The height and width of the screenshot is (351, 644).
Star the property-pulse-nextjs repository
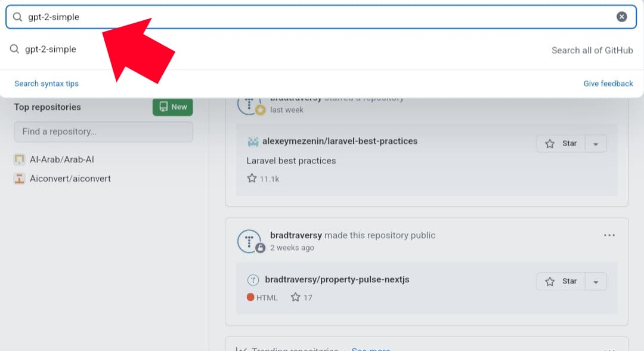click(561, 281)
